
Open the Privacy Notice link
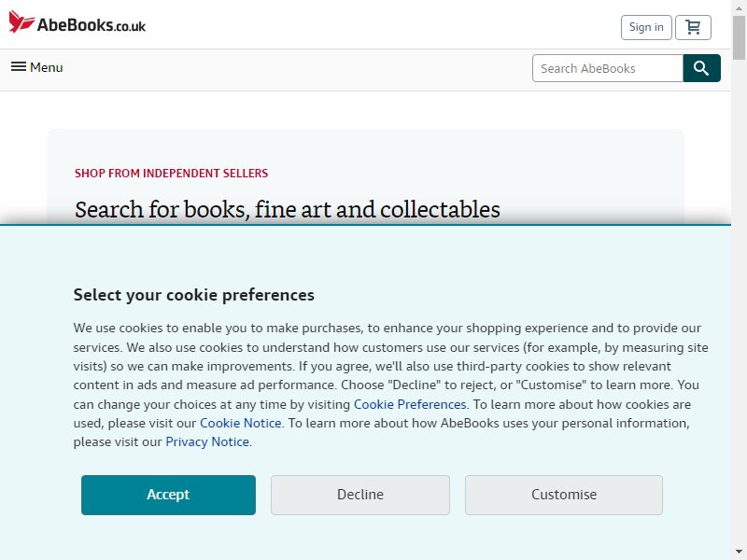point(207,441)
